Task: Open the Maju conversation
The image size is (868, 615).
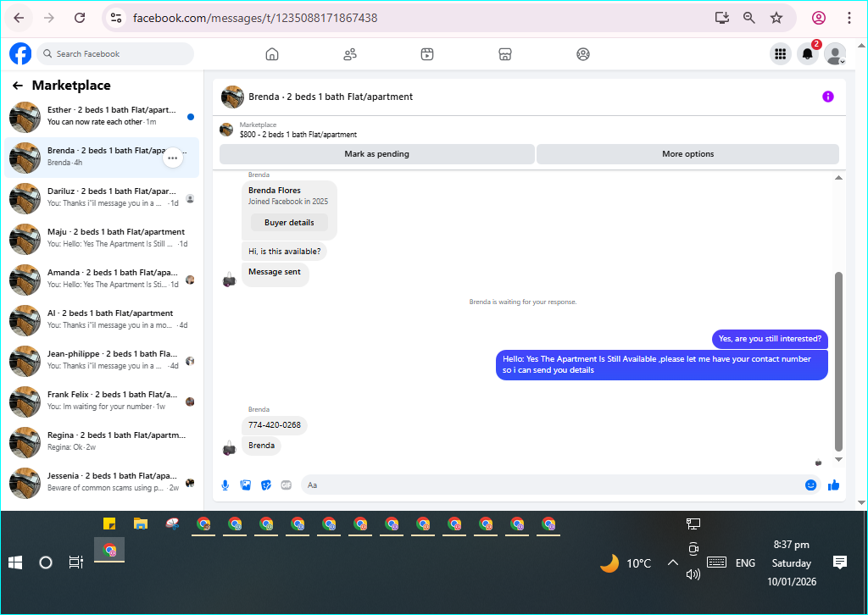Action: pyautogui.click(x=102, y=239)
